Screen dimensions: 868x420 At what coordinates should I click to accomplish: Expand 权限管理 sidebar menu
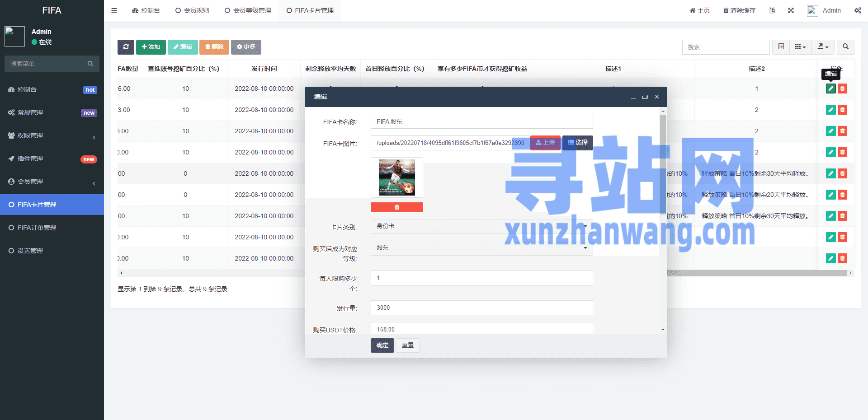52,135
